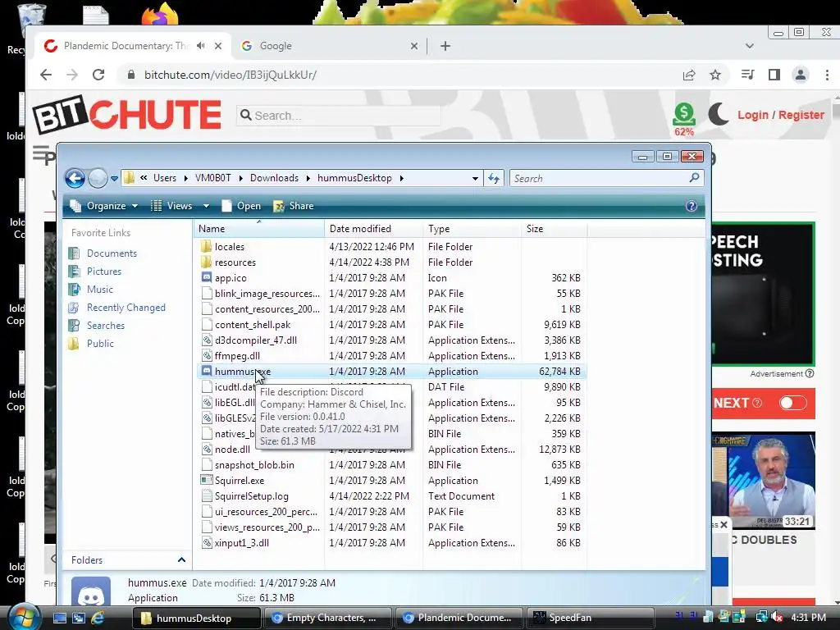
Task: Click the Explorer search input field
Action: [x=600, y=178]
